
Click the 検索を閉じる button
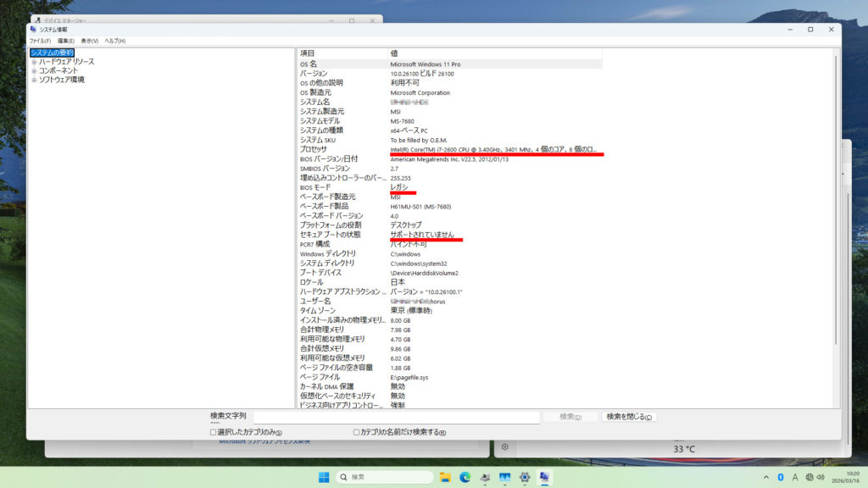(629, 417)
